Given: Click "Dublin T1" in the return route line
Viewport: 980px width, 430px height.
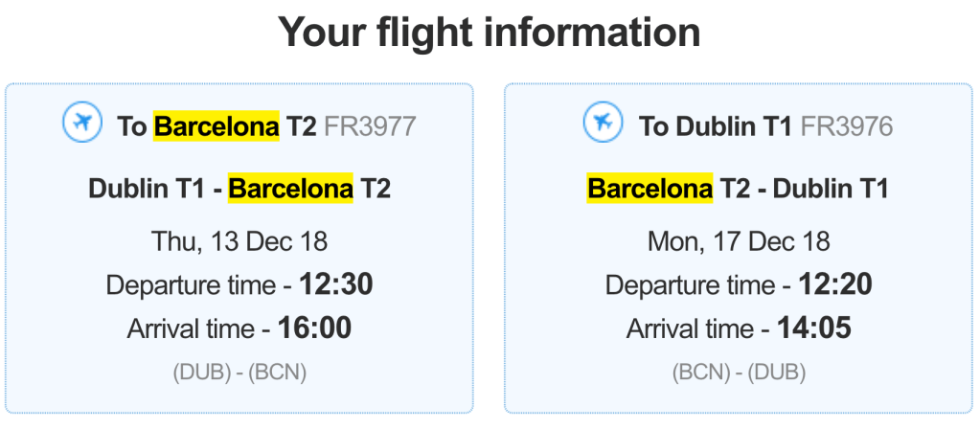Looking at the screenshot, I should point(831,189).
